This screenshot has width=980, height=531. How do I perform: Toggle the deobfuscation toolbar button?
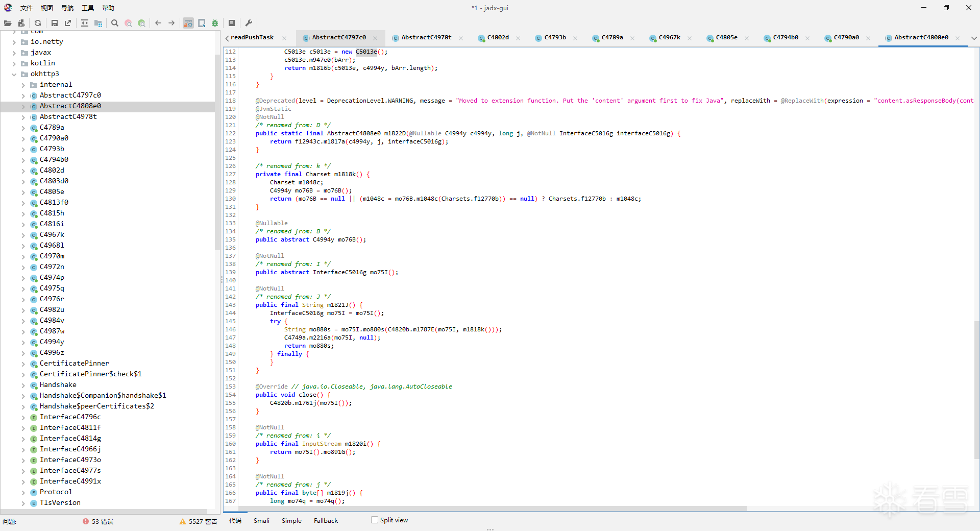coord(188,23)
